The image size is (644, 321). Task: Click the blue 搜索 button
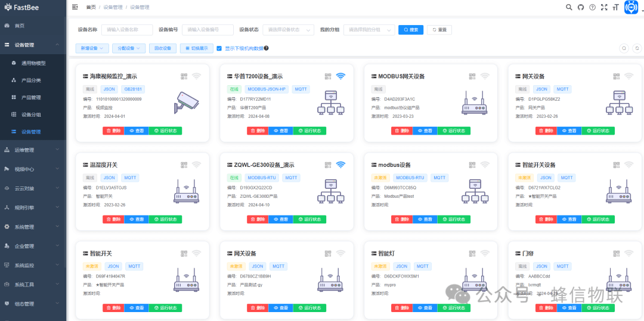tap(411, 30)
